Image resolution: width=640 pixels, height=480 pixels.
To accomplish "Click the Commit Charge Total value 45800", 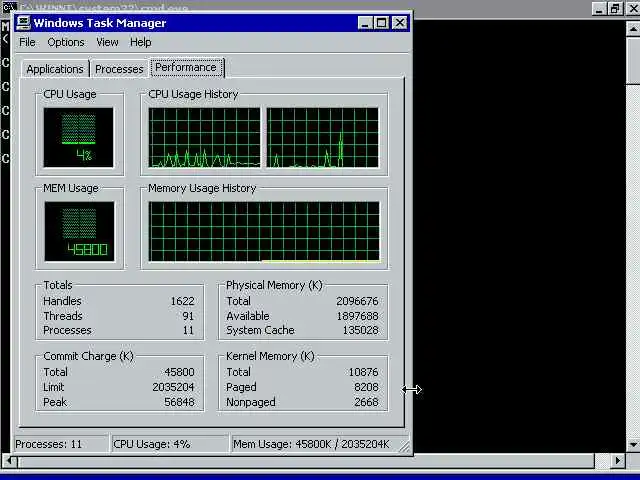I will tap(179, 372).
